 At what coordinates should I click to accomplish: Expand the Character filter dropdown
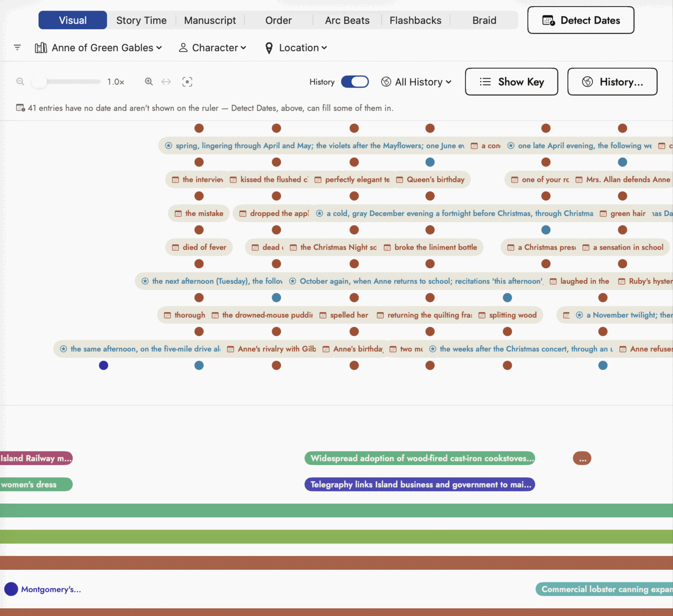pos(212,48)
